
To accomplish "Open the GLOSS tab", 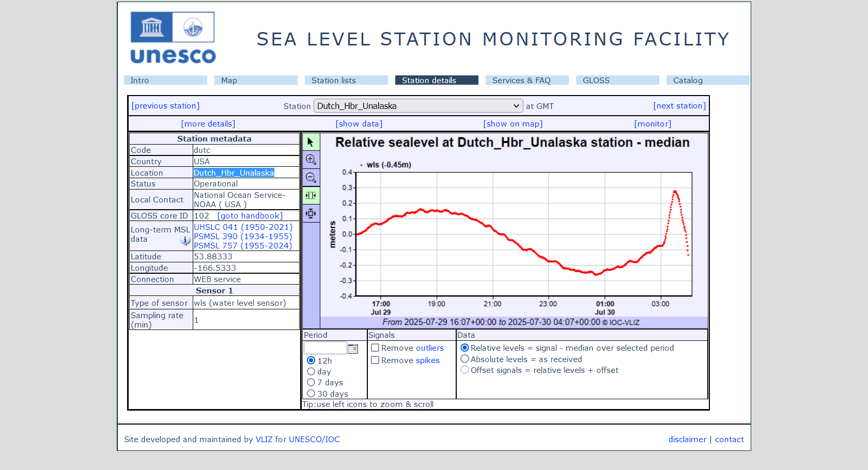I will pos(617,80).
